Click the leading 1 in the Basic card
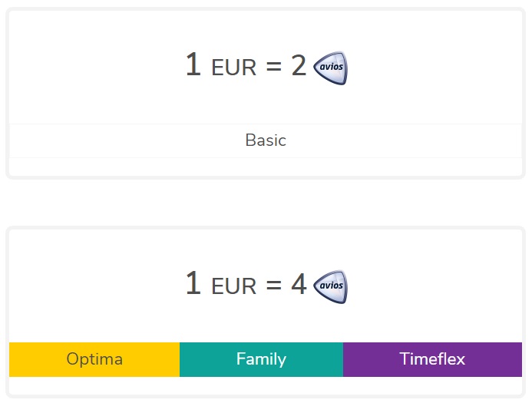The image size is (532, 403). (x=193, y=66)
